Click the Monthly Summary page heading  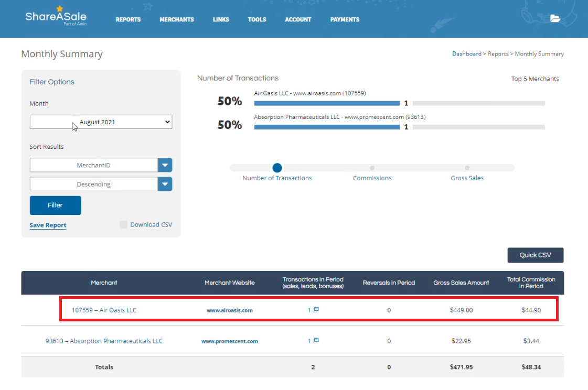[x=62, y=55]
